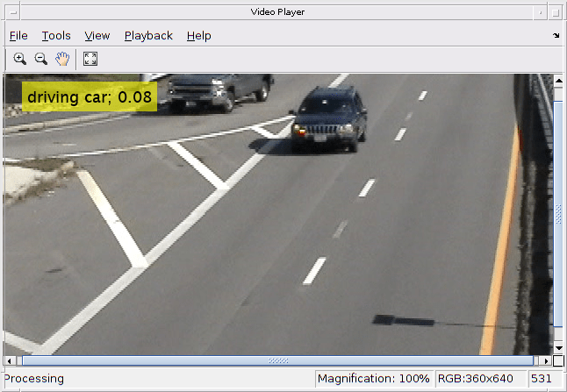Click the dock arrow at menu bar right
The width and height of the screenshot is (567, 392).
pos(556,36)
